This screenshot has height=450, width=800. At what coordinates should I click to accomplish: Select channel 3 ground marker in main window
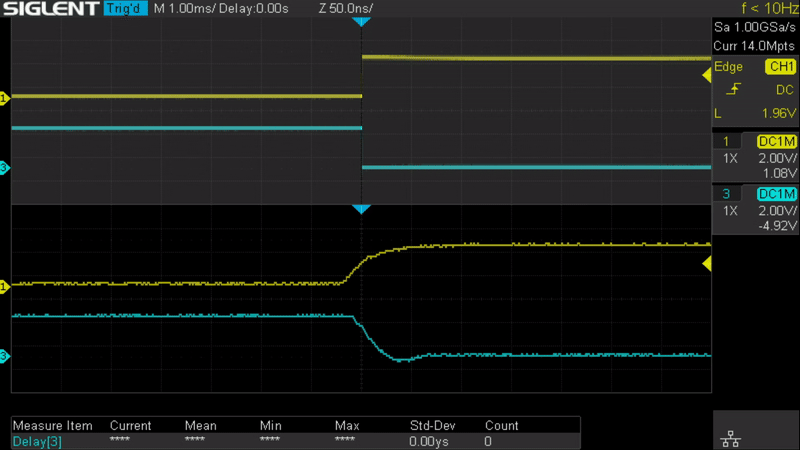(x=4, y=168)
